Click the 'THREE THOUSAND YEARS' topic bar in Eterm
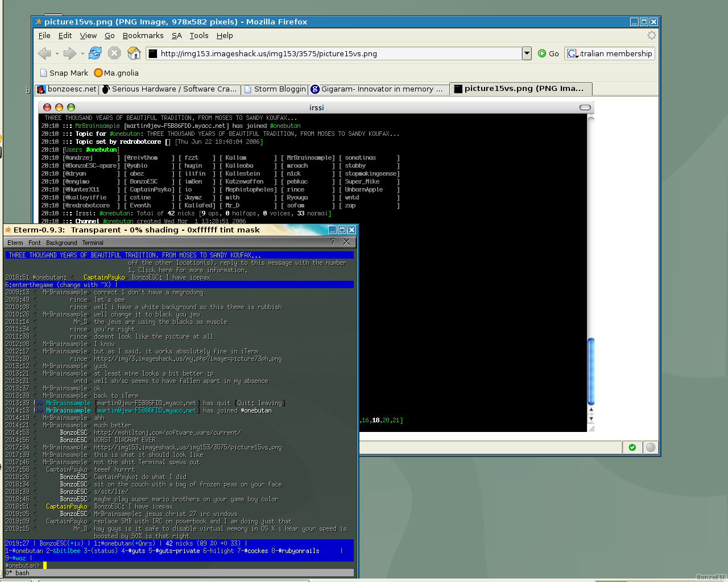This screenshot has width=728, height=582. click(x=179, y=255)
